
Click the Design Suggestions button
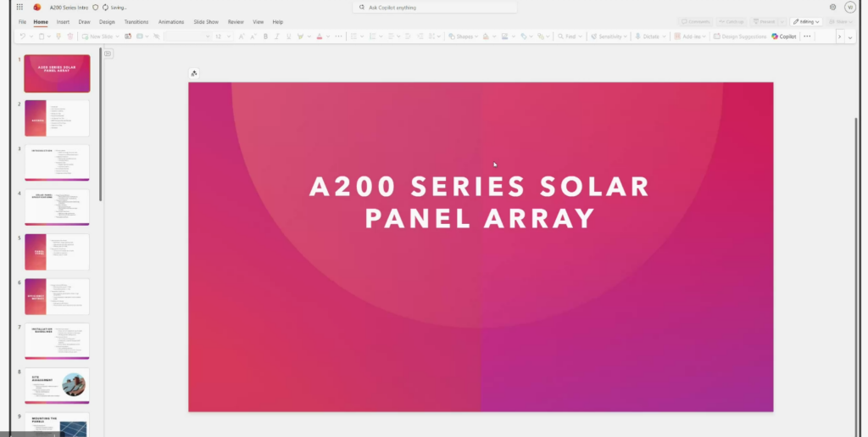click(x=739, y=36)
